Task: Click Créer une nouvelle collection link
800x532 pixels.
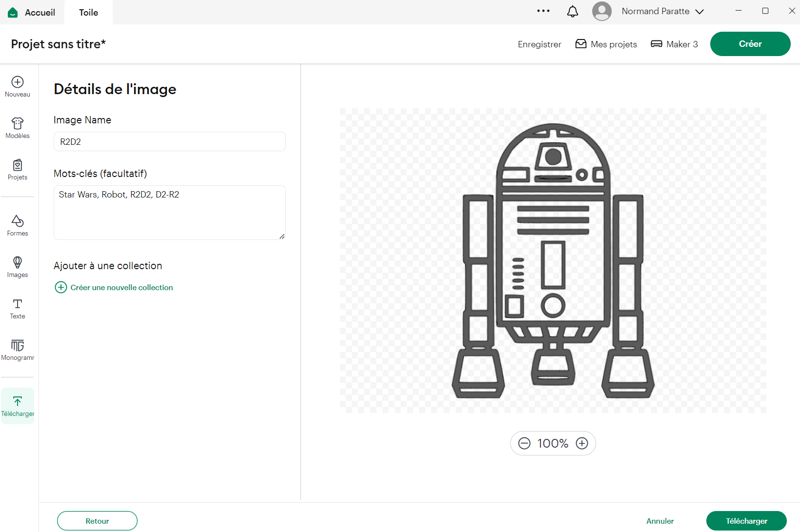Action: click(121, 288)
